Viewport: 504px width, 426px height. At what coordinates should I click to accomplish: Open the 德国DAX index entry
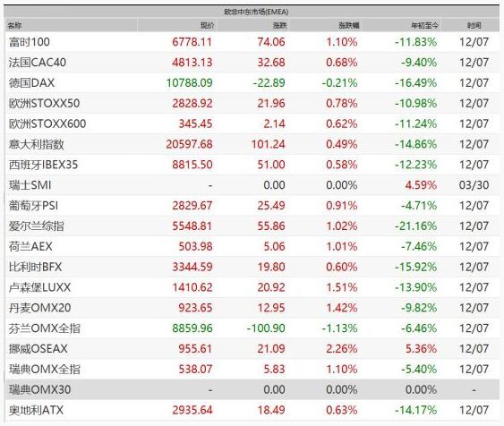(252, 83)
